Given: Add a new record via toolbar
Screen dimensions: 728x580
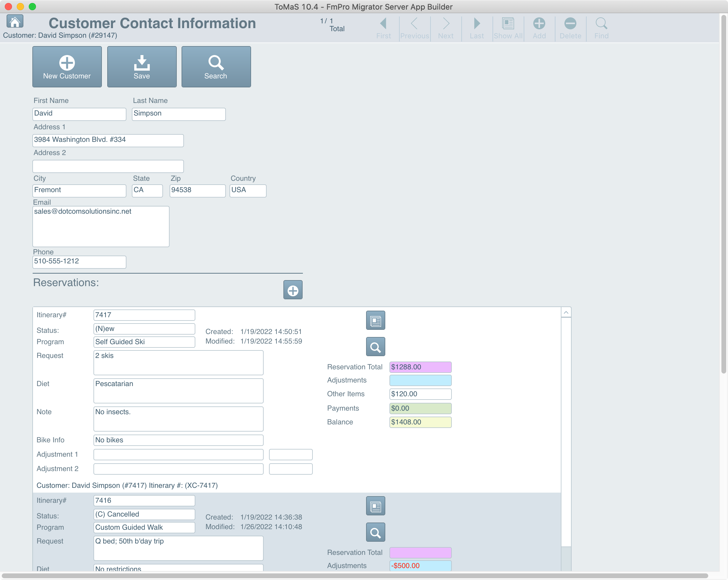Looking at the screenshot, I should pyautogui.click(x=539, y=28).
